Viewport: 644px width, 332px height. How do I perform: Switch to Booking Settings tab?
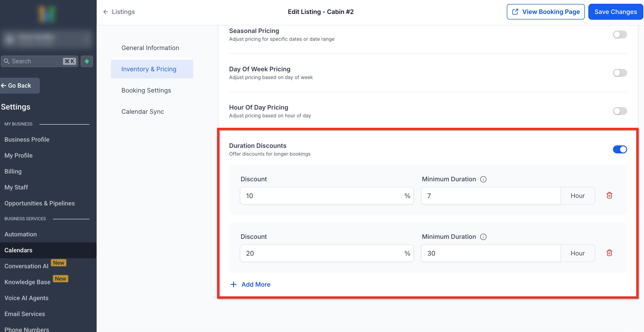pyautogui.click(x=146, y=90)
